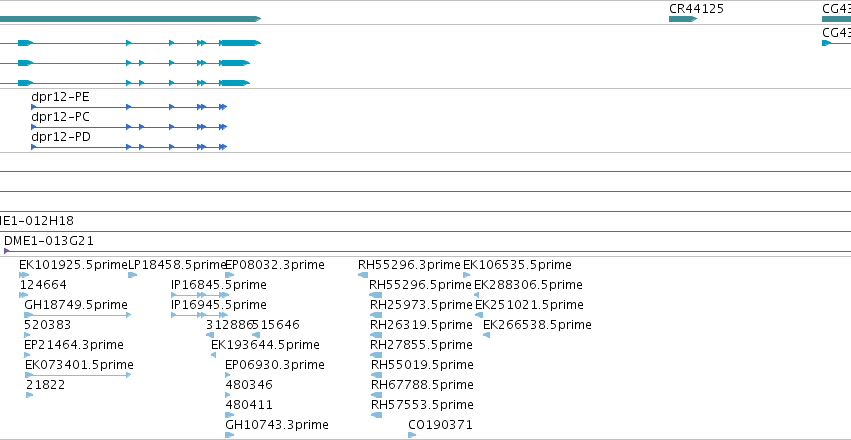Click the RH57553.5prime EST label

[x=422, y=405]
